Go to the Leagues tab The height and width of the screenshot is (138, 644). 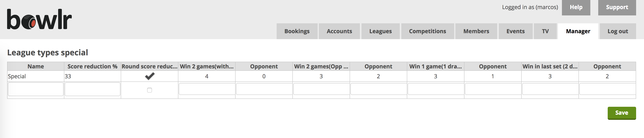[380, 31]
